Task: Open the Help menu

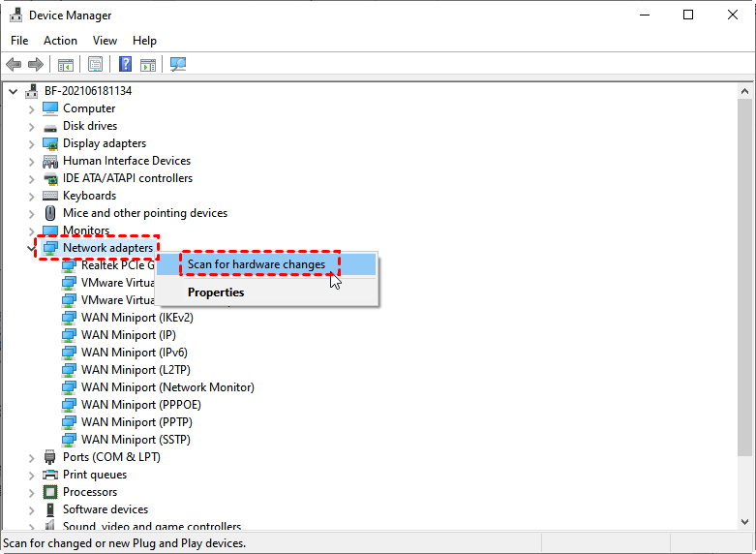Action: 144,41
